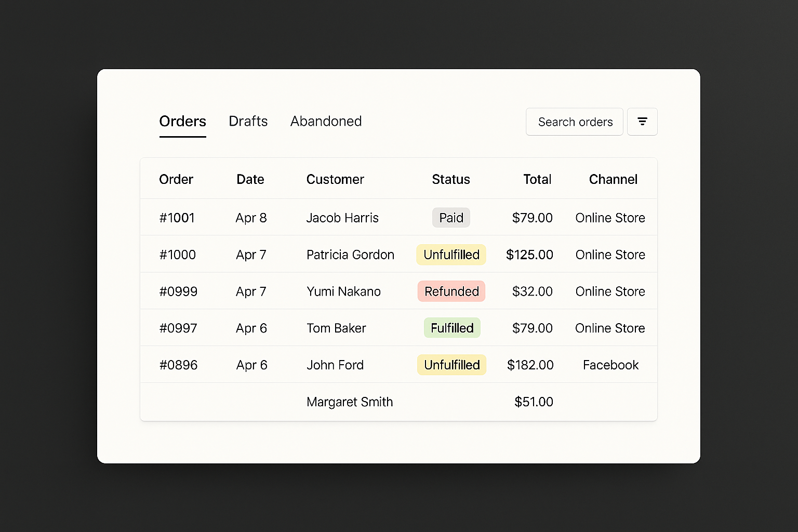Select customer Margaret Smith

point(350,402)
